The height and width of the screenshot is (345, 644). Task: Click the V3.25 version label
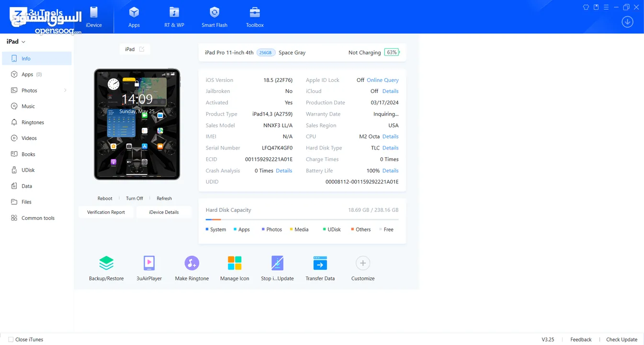pyautogui.click(x=548, y=340)
